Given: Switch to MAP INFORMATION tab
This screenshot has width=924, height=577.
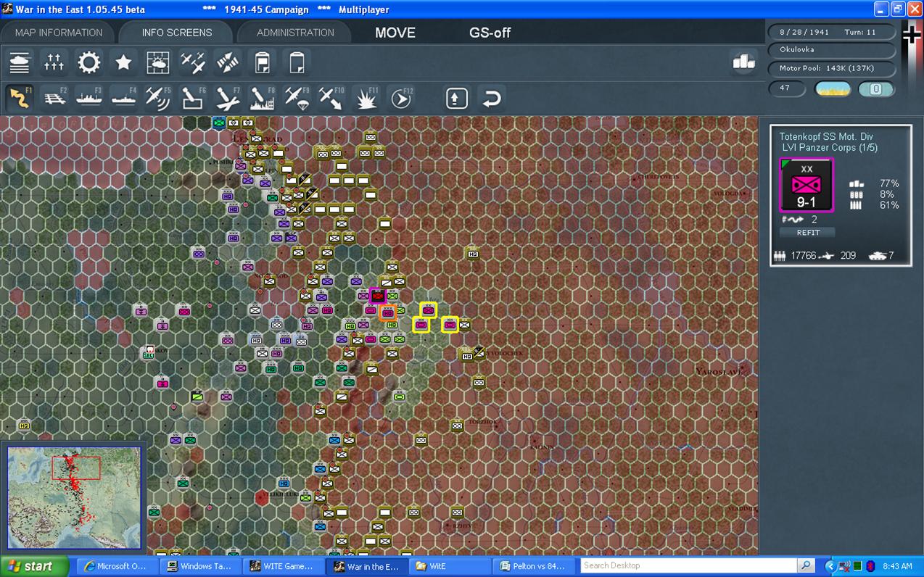Looking at the screenshot, I should (59, 33).
